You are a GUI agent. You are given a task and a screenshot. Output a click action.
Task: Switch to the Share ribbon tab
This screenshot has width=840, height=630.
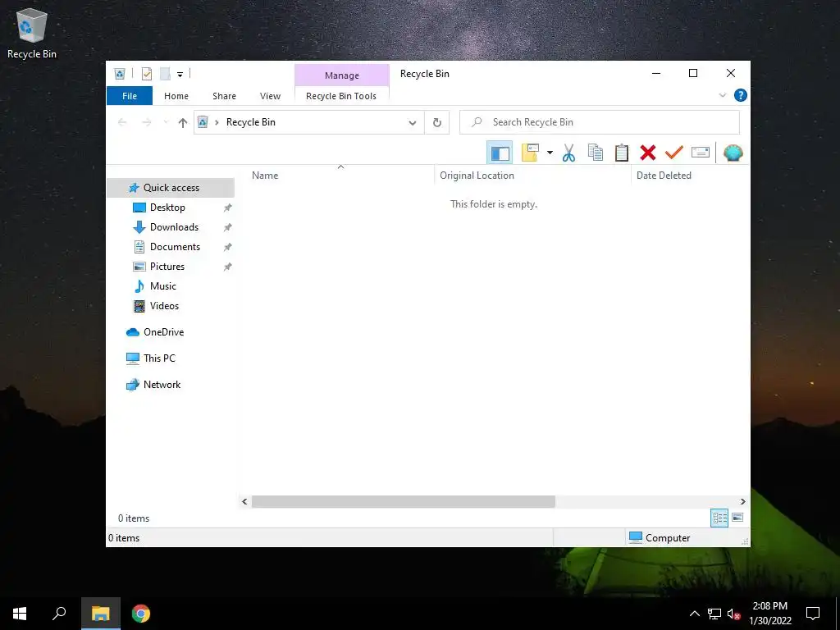224,96
